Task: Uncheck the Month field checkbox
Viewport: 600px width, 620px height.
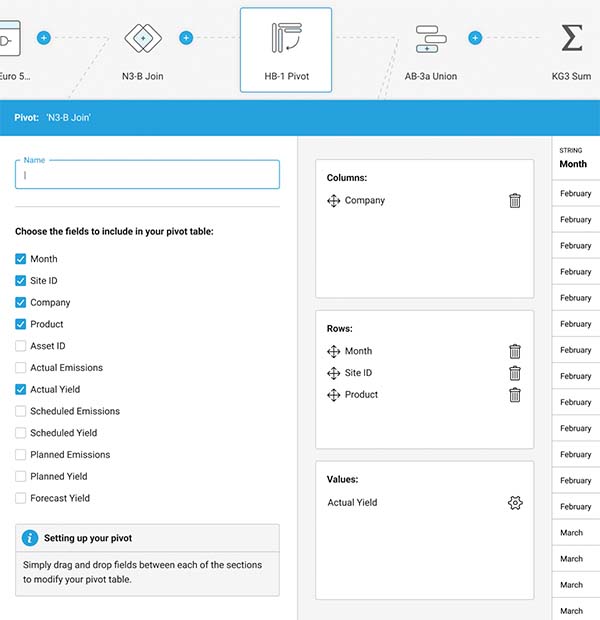Action: (x=21, y=259)
